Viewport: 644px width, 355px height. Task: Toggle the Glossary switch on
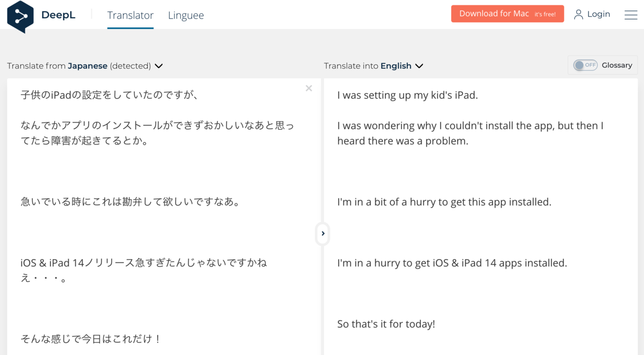(586, 65)
